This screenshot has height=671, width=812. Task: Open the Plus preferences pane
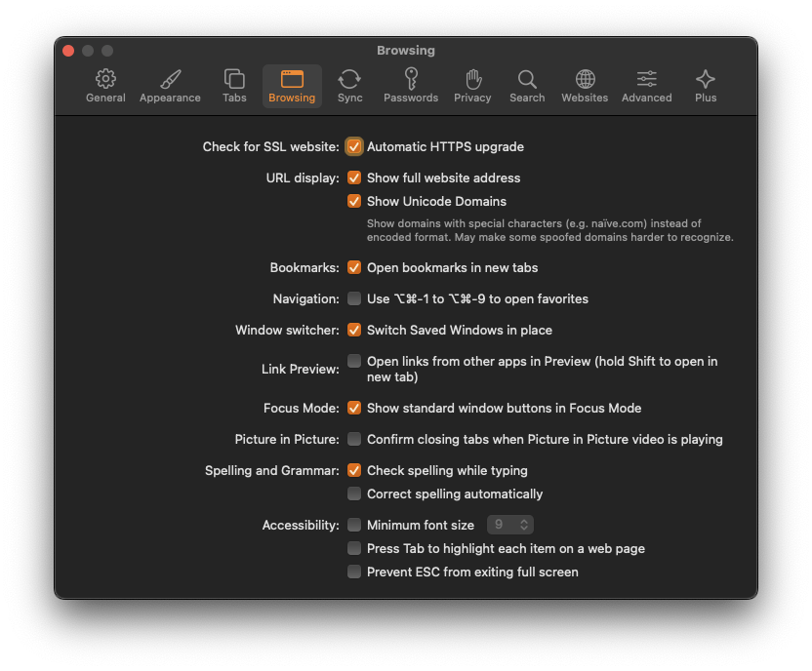[x=705, y=86]
